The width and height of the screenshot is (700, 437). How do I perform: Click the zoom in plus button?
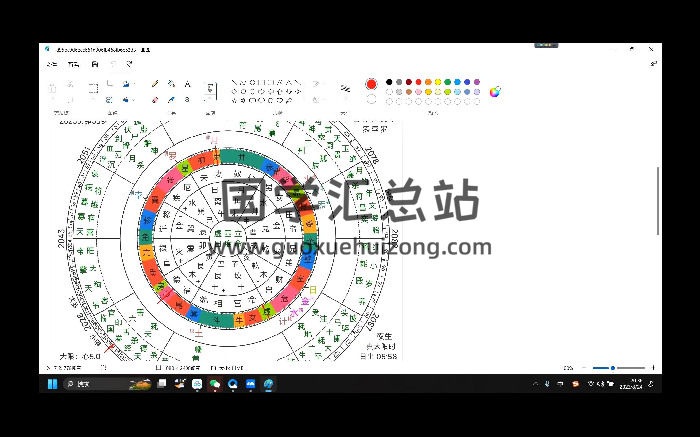[x=653, y=368]
